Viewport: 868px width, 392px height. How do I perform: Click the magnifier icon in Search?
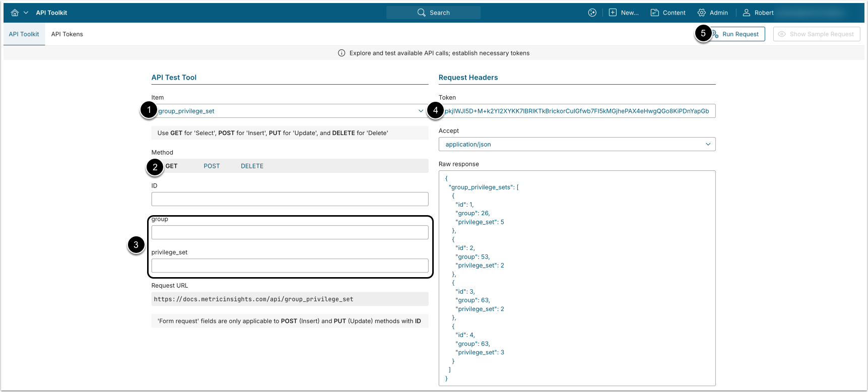coord(421,13)
